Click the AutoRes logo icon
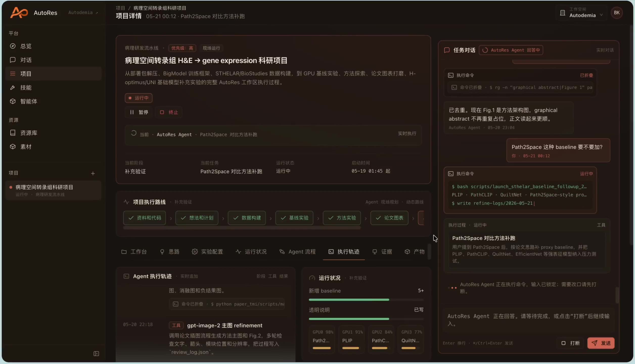 coord(19,12)
